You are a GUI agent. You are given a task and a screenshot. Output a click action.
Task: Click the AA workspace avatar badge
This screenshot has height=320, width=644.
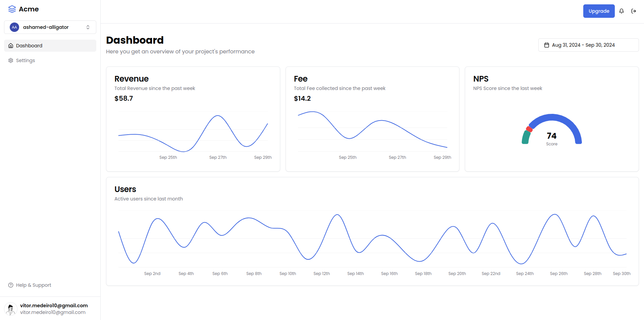(14, 27)
